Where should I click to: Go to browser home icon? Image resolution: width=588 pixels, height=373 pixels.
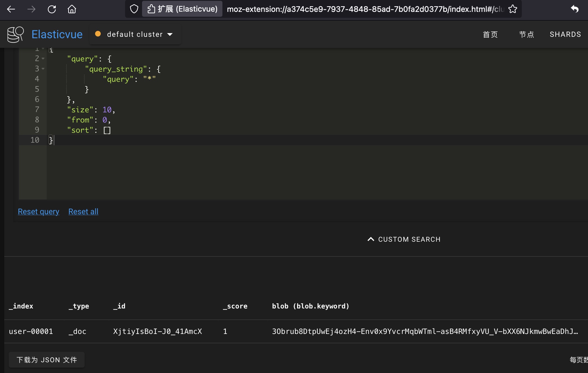(72, 9)
